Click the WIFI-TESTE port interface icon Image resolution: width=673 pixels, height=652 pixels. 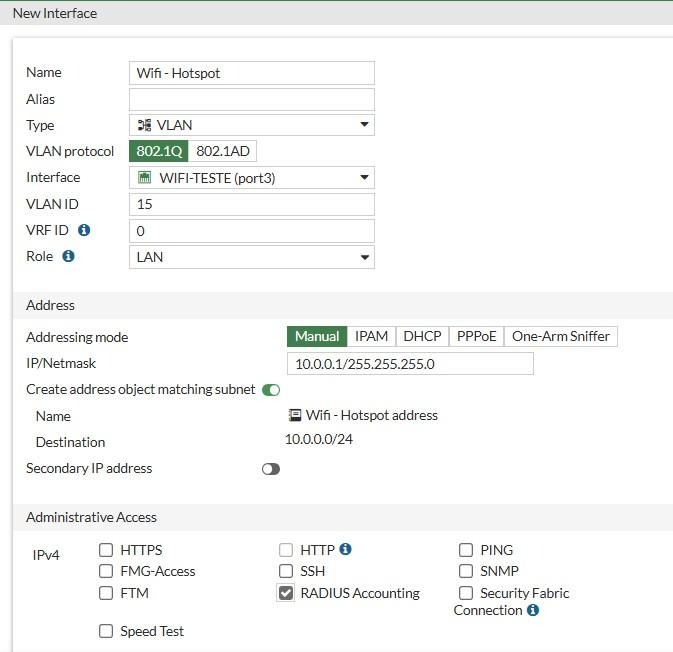pyautogui.click(x=144, y=178)
